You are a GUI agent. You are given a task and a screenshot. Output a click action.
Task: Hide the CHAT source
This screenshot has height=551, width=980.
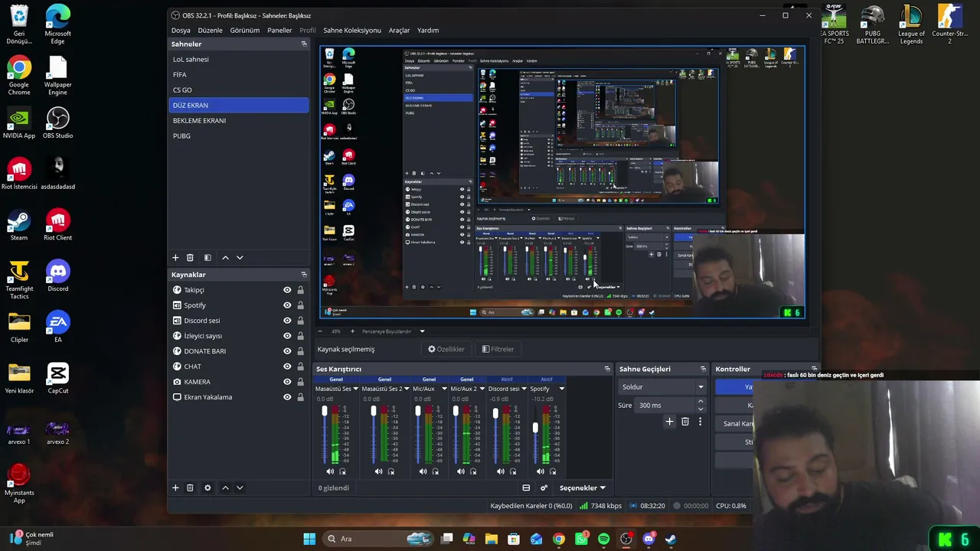click(x=287, y=367)
